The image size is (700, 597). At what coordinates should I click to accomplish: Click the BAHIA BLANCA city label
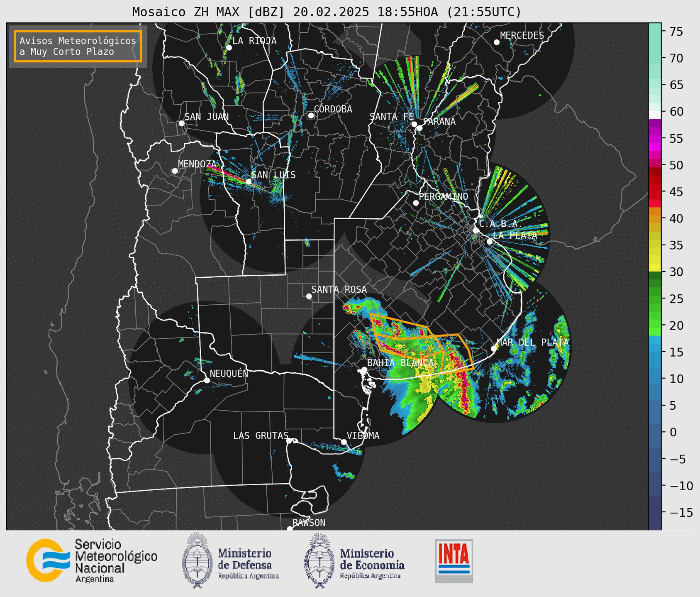pyautogui.click(x=400, y=363)
